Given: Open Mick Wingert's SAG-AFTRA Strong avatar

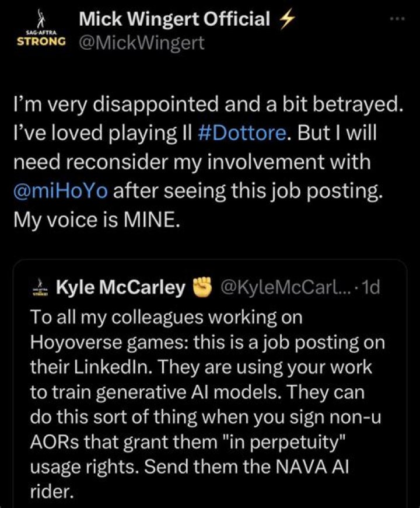Looking at the screenshot, I should point(41,28).
